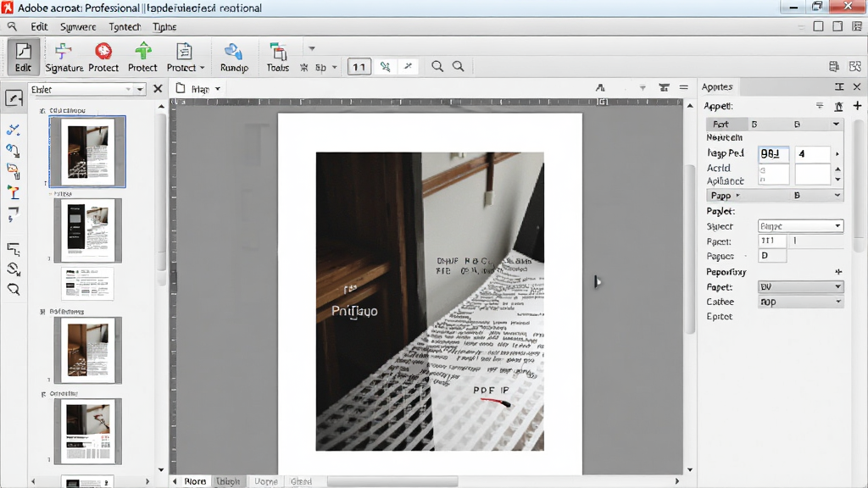Open the friap page dropdown above the document
The height and width of the screenshot is (488, 868).
tap(198, 88)
